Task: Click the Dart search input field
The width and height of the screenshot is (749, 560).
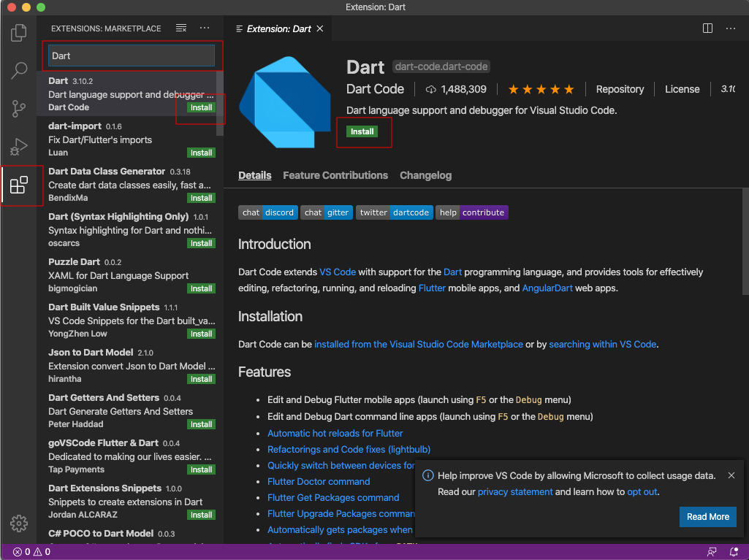Action: click(132, 56)
